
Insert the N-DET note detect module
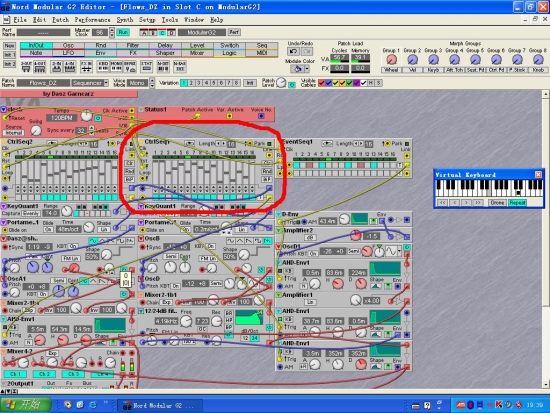tap(163, 67)
